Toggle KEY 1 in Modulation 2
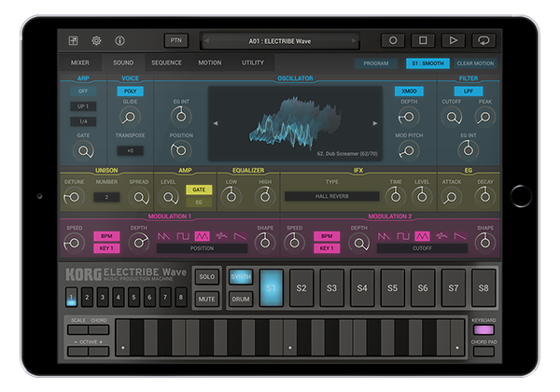560x392 pixels. pos(327,248)
